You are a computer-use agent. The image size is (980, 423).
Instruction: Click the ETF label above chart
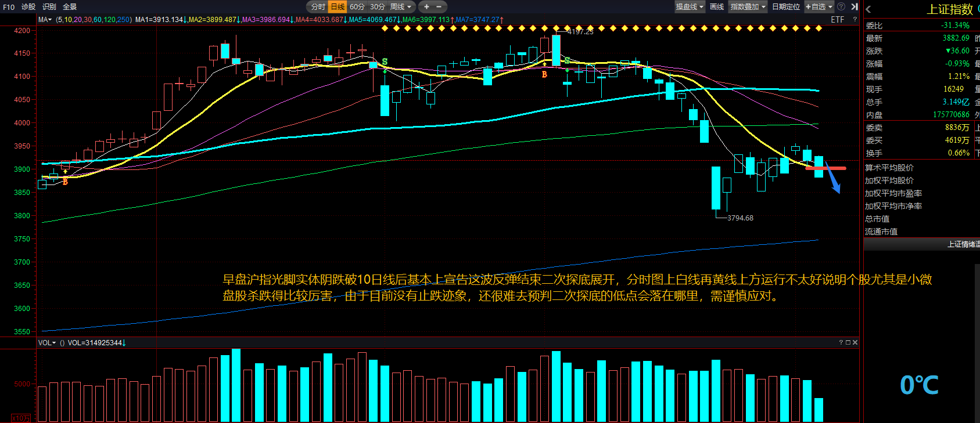tap(837, 20)
